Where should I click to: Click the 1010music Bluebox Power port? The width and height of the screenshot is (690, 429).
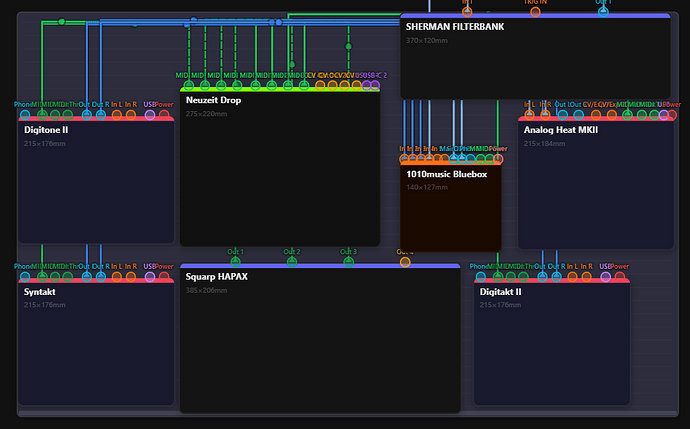498,159
